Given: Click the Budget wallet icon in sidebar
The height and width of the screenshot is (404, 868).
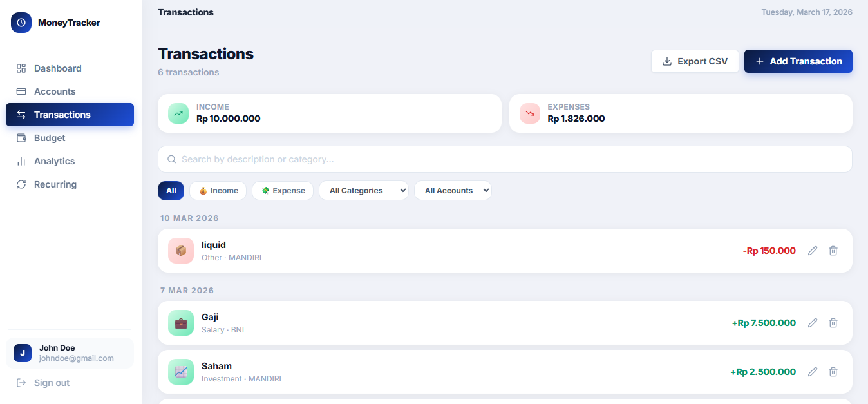Looking at the screenshot, I should 21,138.
